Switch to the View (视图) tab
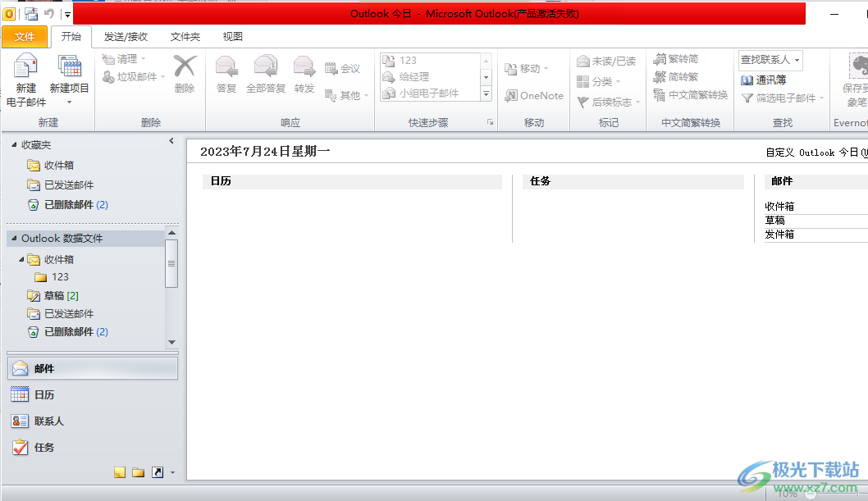 (232, 37)
